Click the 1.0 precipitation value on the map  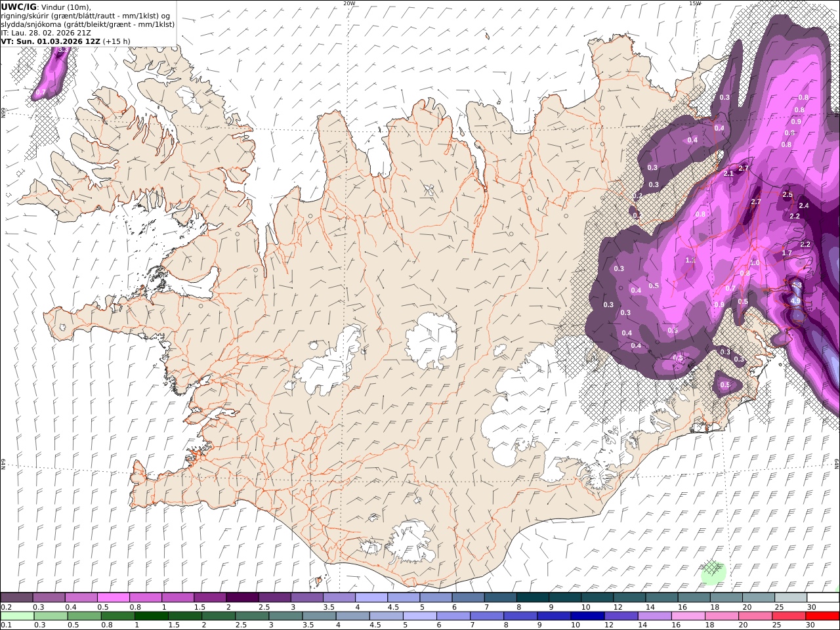(755, 262)
